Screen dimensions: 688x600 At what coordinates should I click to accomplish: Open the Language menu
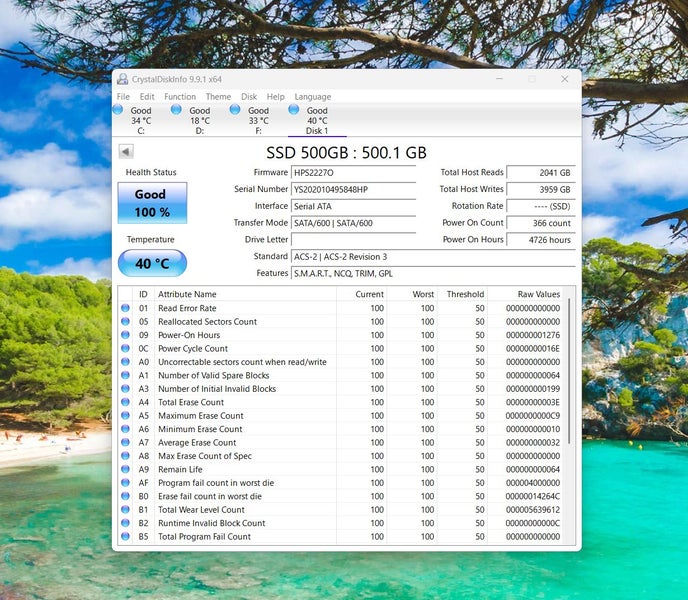click(x=313, y=97)
